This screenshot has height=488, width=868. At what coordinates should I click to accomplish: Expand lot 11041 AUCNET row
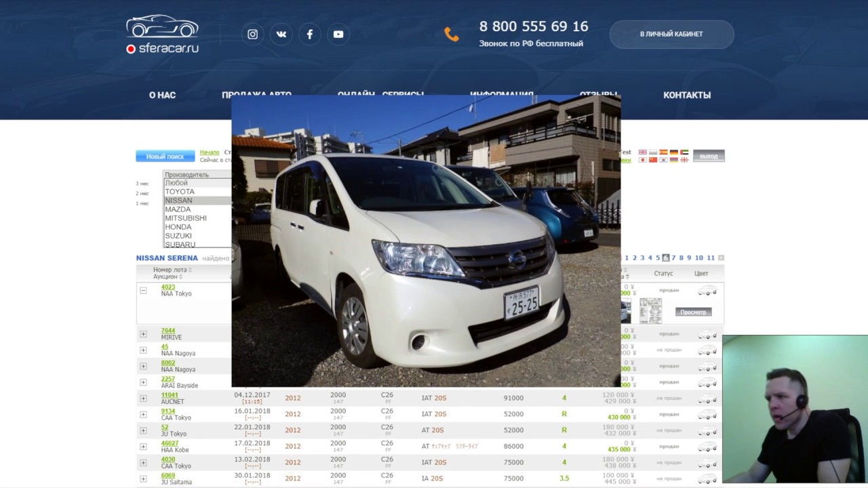click(143, 399)
